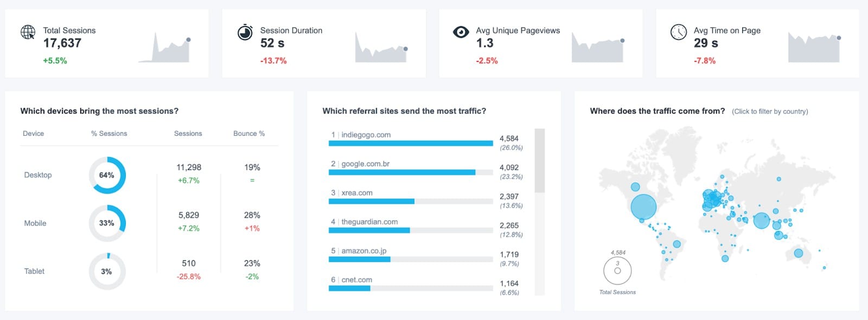Open the google.com.br referral link
868x320 pixels.
click(x=366, y=163)
